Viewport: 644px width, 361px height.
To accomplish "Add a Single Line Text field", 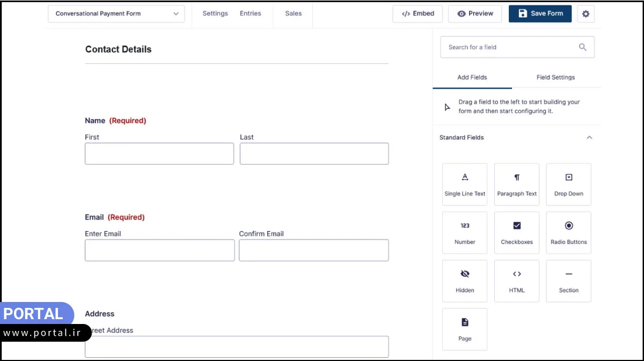I will coord(465,185).
